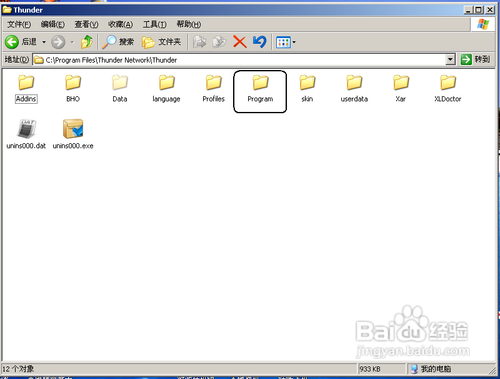Maximize the Thunder window
Viewport: 500px width, 379px height.
479,10
